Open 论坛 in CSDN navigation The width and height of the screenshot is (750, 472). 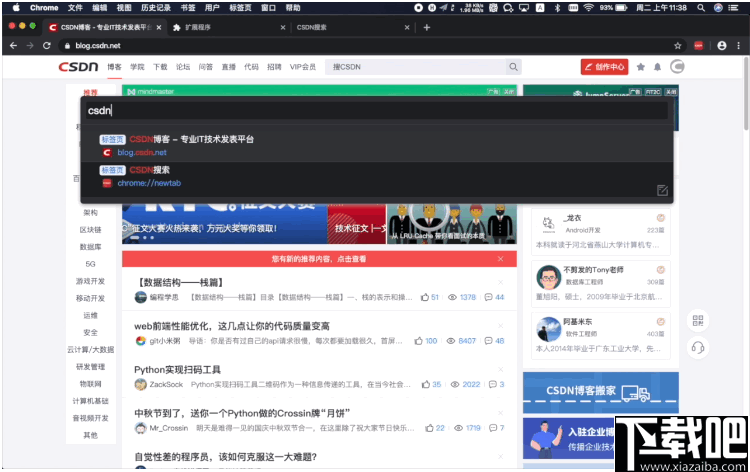tap(183, 67)
